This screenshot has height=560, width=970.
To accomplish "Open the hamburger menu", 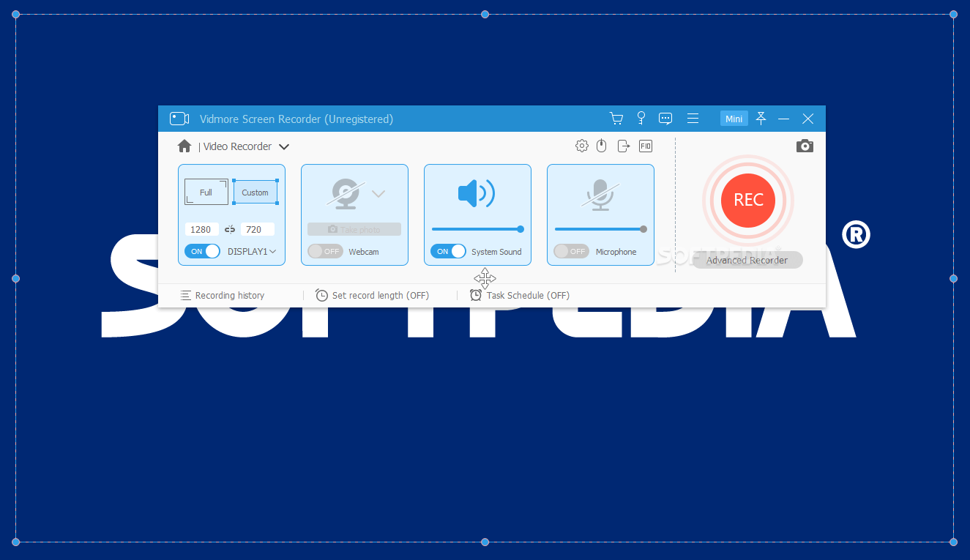I will 693,118.
